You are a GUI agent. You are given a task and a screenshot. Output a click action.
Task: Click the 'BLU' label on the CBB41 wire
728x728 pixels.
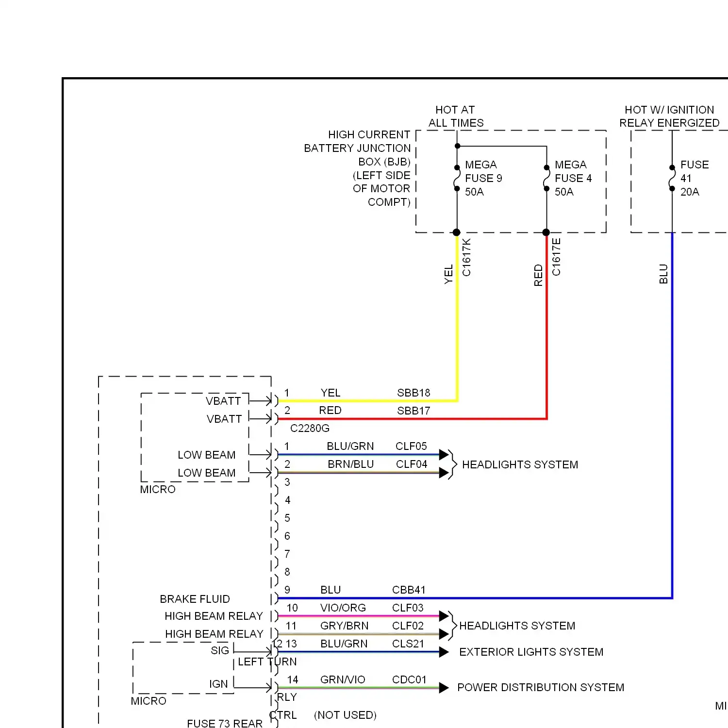[331, 590]
